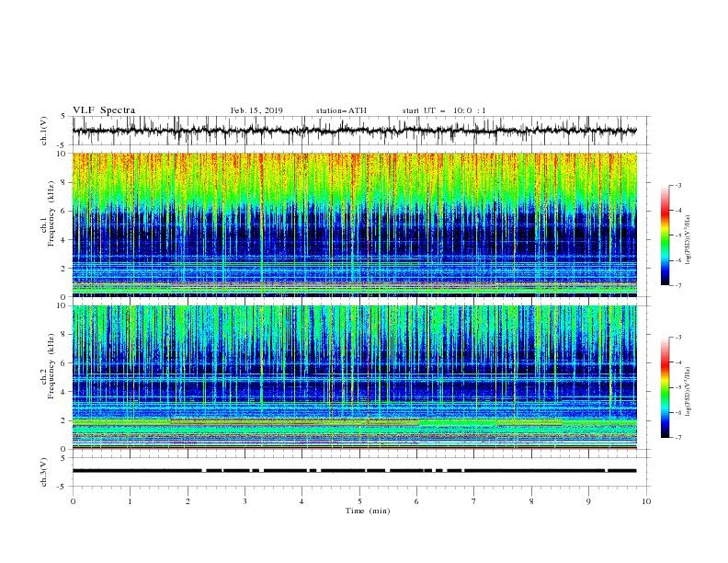Click the ch.2 PSD color scale bar
Screen dimensions: 728x563
coord(665,387)
